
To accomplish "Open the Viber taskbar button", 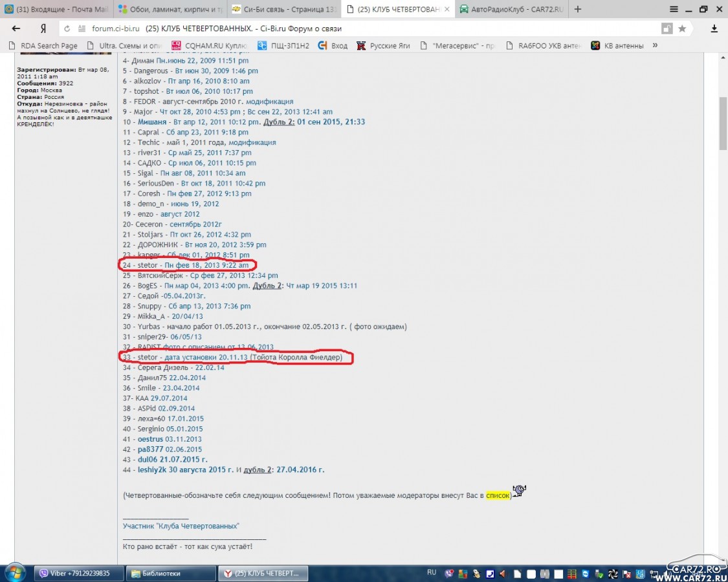I will pos(80,573).
